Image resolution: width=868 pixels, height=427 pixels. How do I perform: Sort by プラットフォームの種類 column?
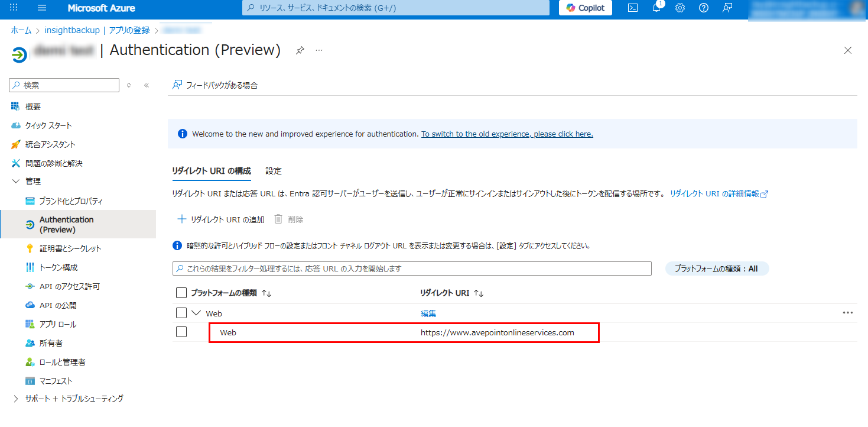point(231,293)
